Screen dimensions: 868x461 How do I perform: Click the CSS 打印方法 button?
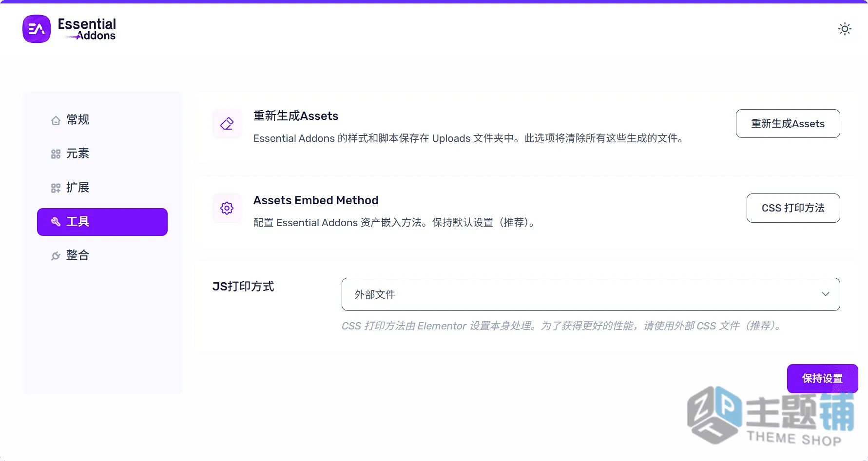793,208
